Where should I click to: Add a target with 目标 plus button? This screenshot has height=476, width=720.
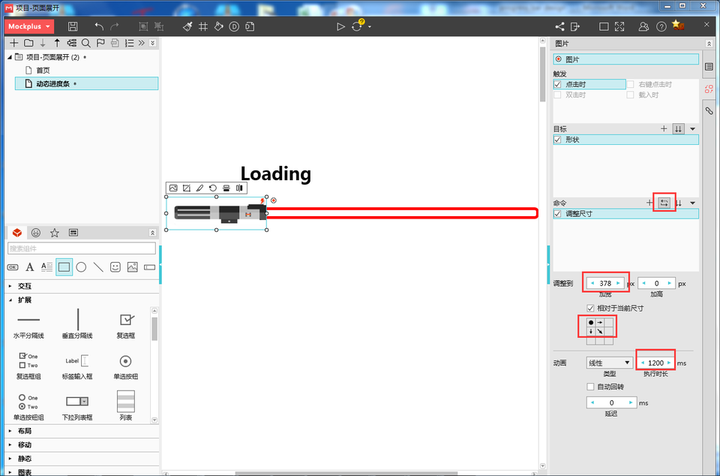(x=664, y=129)
